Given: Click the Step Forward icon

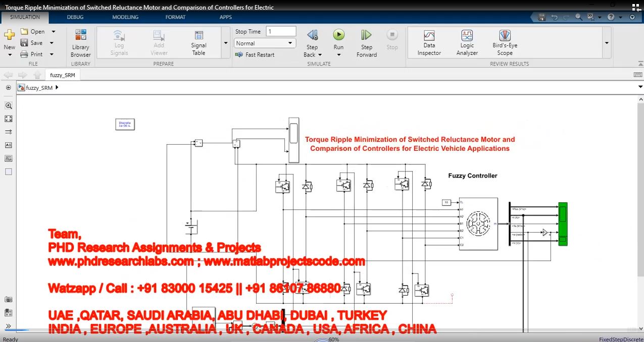Looking at the screenshot, I should click(366, 35).
